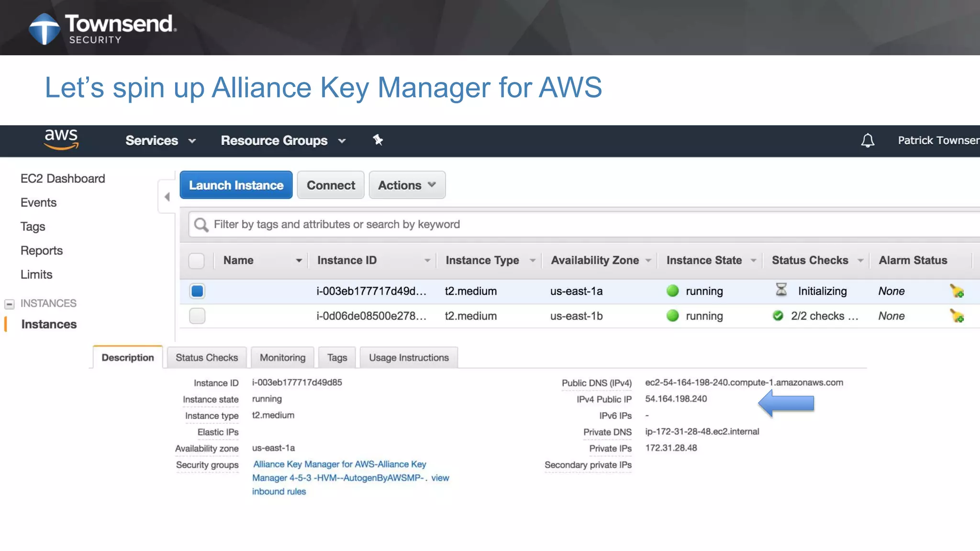Switch to the Status Checks tab
The width and height of the screenshot is (980, 551).
[207, 357]
